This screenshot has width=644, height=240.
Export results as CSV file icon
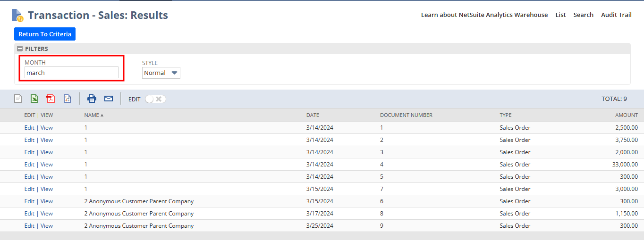point(18,99)
